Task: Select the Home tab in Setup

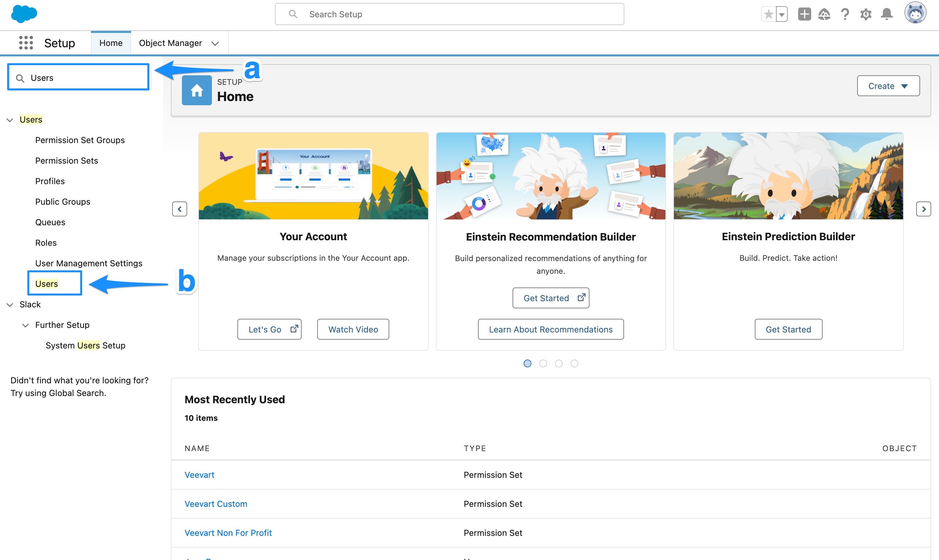Action: [111, 43]
